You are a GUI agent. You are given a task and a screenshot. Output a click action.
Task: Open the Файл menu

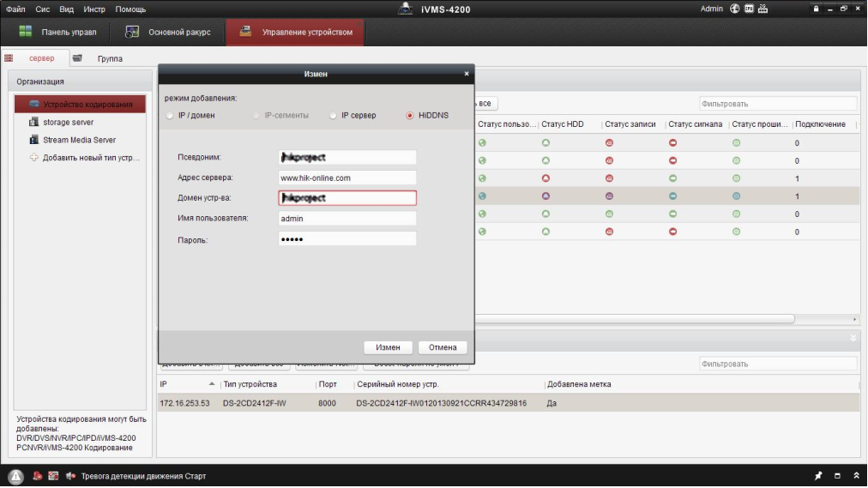[x=15, y=9]
